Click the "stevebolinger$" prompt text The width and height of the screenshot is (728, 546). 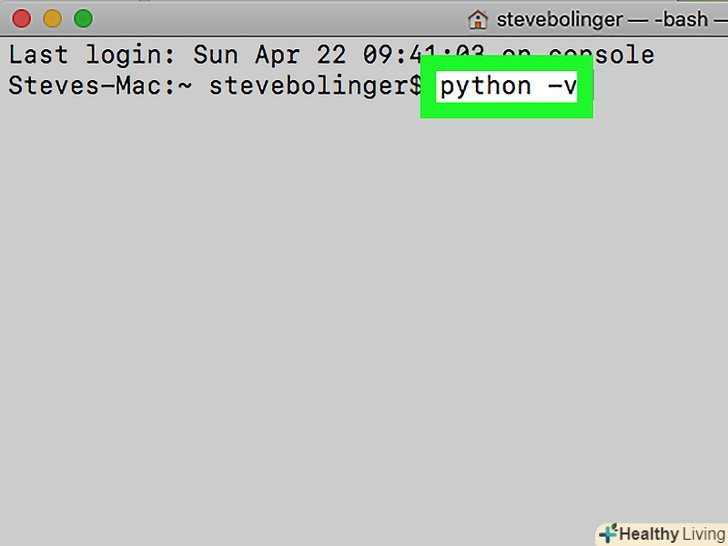tap(315, 86)
